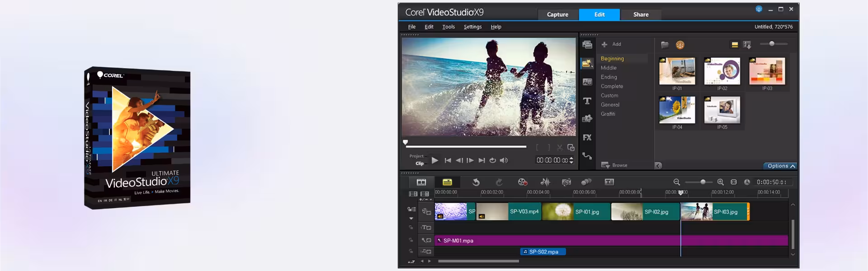Click the Redo arrow in timeline toolbar

pos(499,182)
